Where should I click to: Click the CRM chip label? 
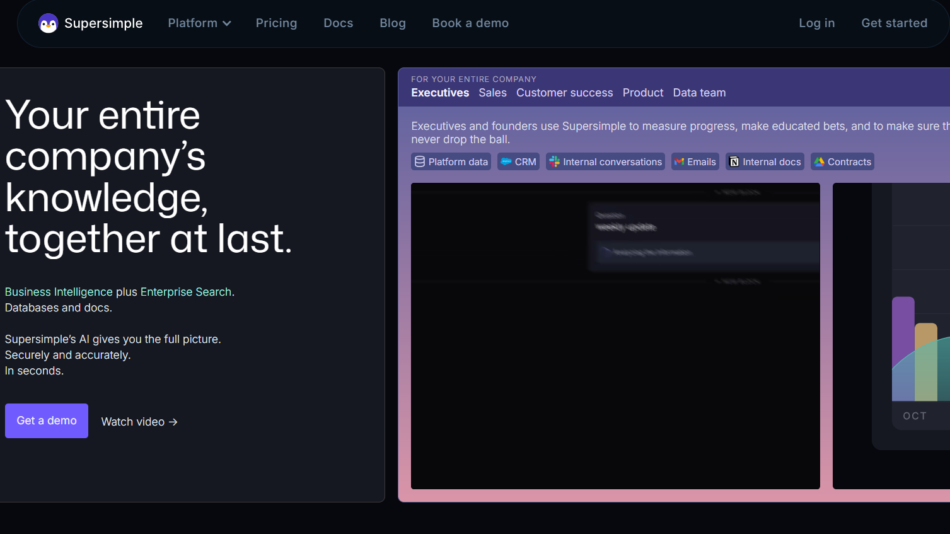click(525, 162)
